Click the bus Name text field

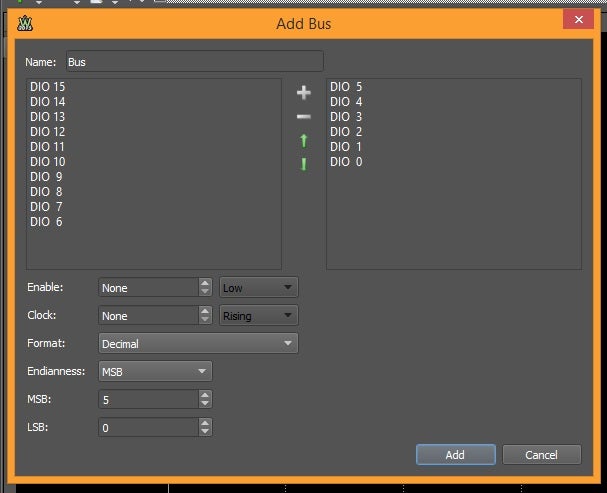click(194, 62)
